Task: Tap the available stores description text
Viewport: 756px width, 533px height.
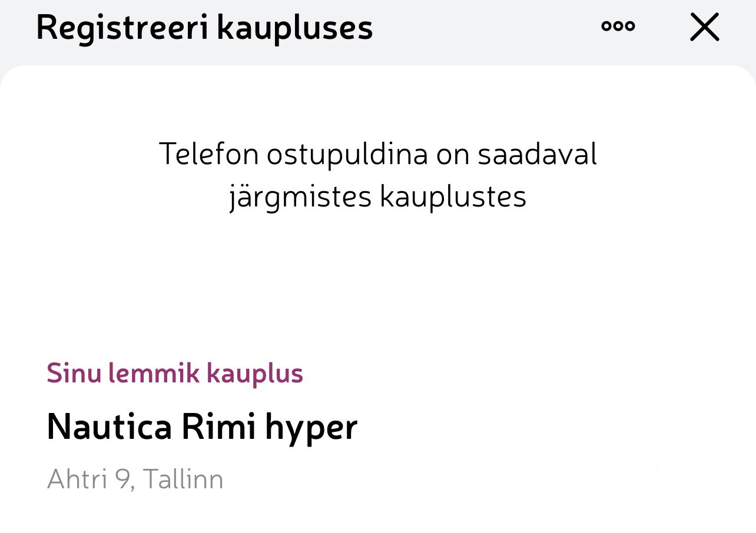Action: pyautogui.click(x=378, y=175)
